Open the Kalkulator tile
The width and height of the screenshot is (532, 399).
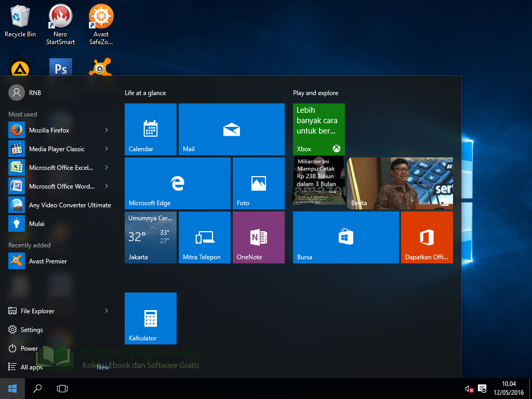click(x=151, y=318)
